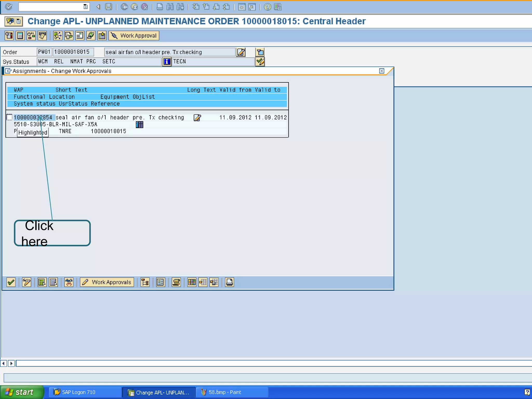
Task: Click the help question mark icon
Action: coord(267,7)
